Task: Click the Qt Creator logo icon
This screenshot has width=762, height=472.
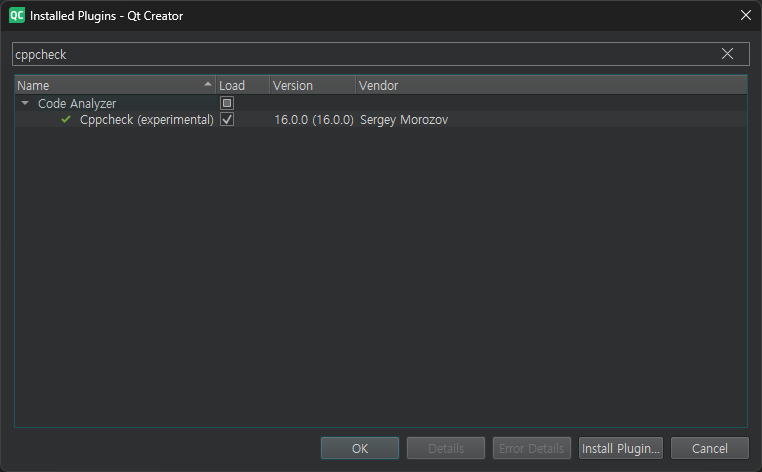Action: click(x=17, y=16)
